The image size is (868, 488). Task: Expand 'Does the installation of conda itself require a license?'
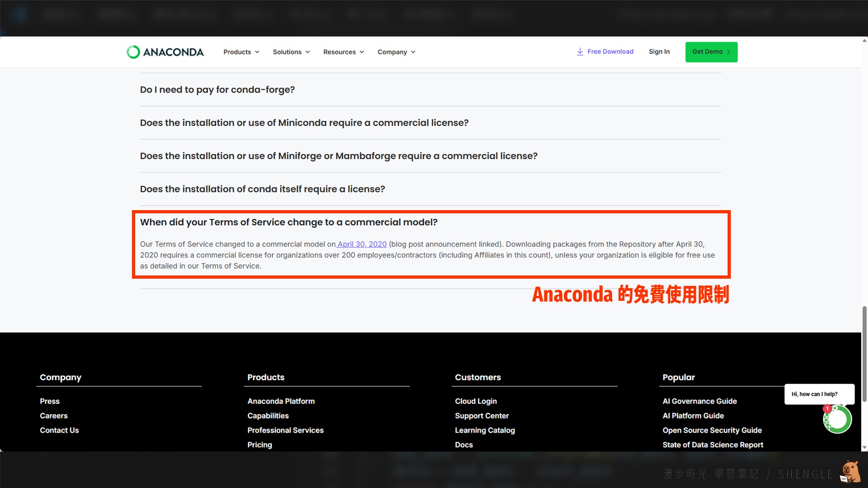point(430,189)
